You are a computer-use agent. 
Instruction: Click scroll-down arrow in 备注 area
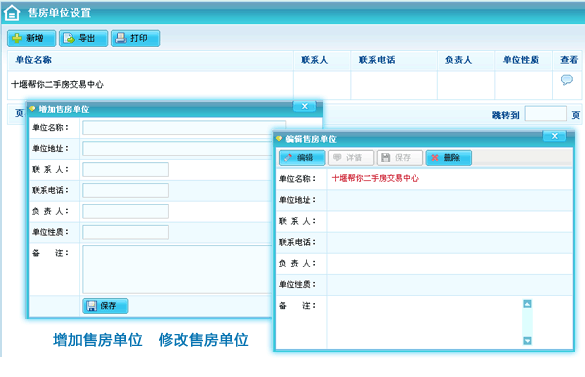[527, 340]
